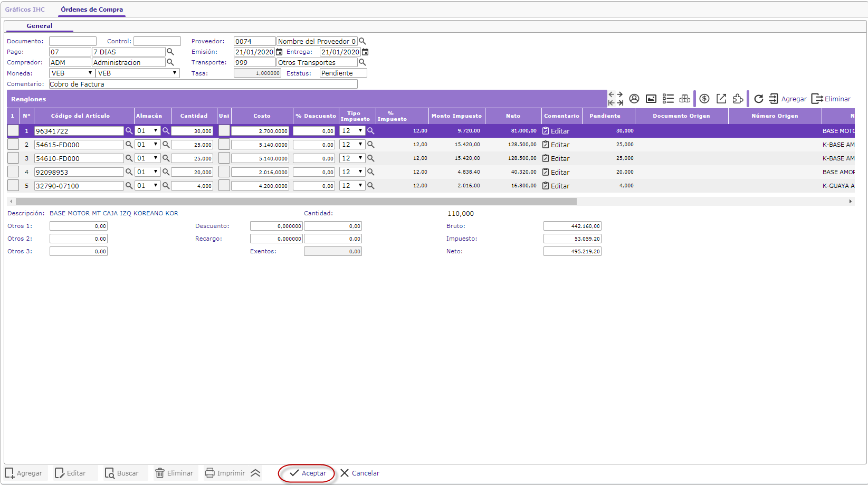Click the refresh icon in Renglones toolbar
868x485 pixels.
(x=758, y=99)
